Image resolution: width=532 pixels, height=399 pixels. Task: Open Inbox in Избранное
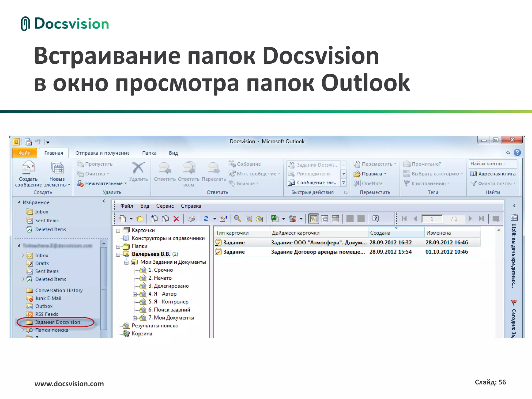[x=37, y=212]
